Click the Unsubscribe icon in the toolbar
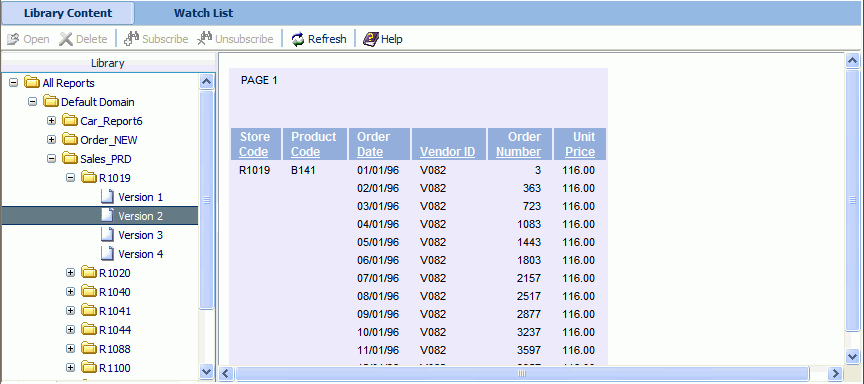The image size is (864, 384). coord(205,39)
